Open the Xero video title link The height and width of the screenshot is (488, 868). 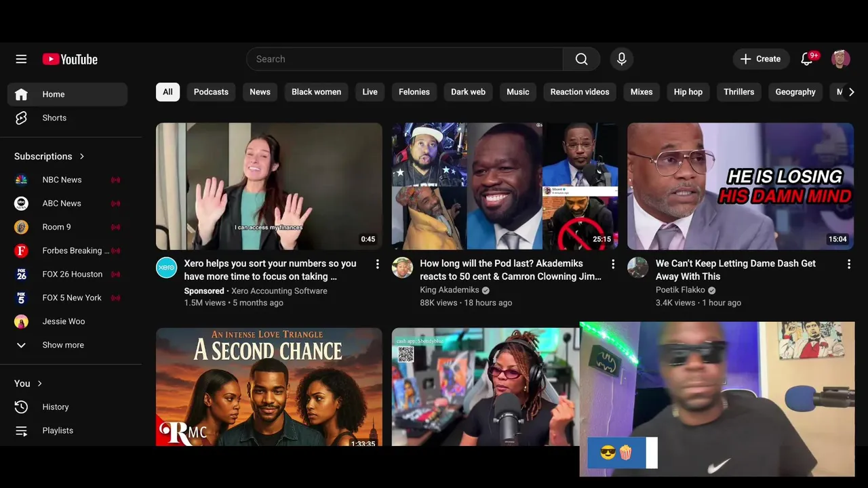click(x=270, y=270)
